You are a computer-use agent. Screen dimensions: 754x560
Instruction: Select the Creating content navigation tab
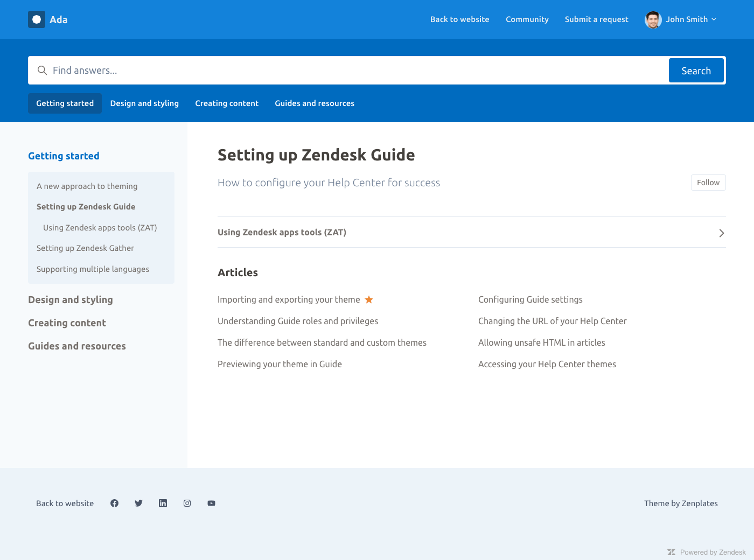pos(227,103)
